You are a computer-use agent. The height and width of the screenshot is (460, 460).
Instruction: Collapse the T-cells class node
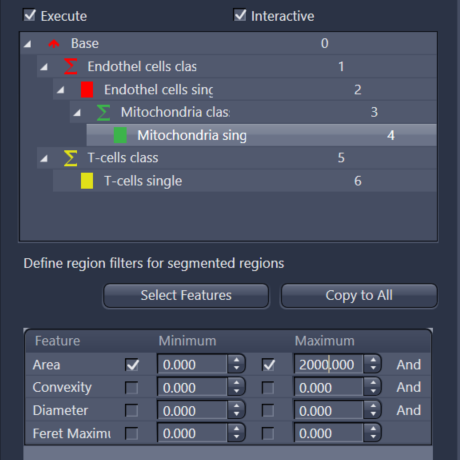tap(44, 159)
